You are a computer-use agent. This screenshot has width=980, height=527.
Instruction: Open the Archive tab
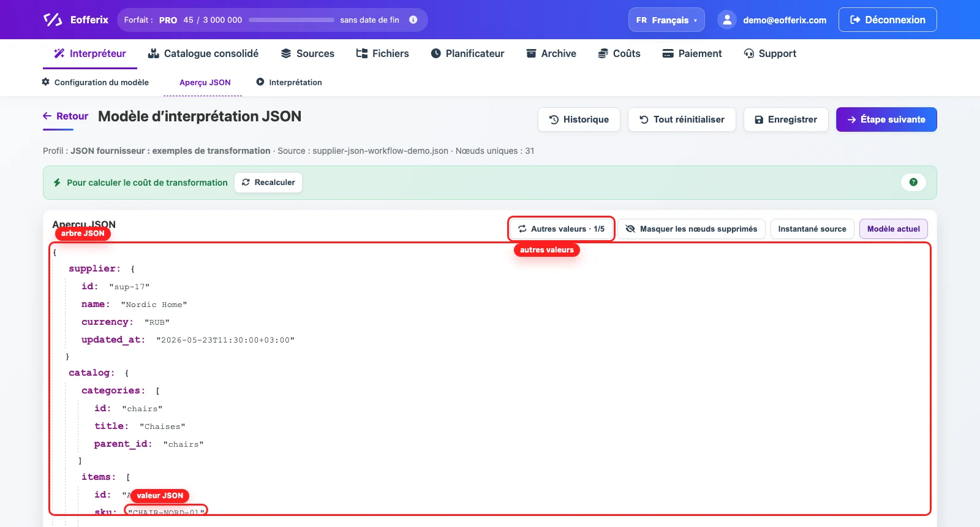(x=551, y=53)
